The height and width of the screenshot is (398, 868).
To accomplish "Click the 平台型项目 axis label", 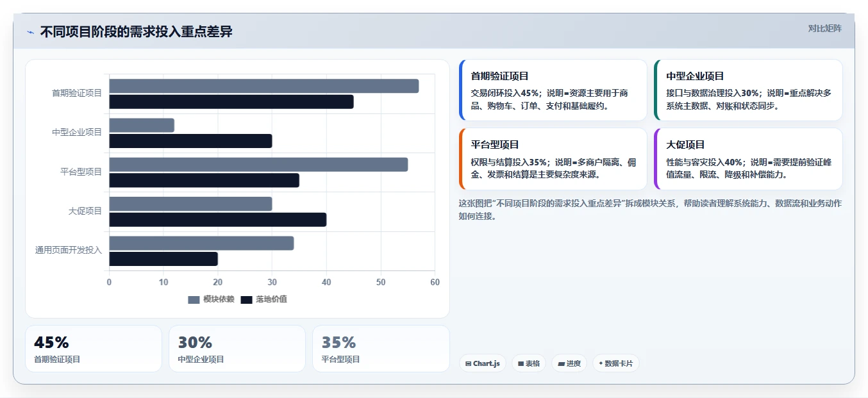I will point(81,172).
